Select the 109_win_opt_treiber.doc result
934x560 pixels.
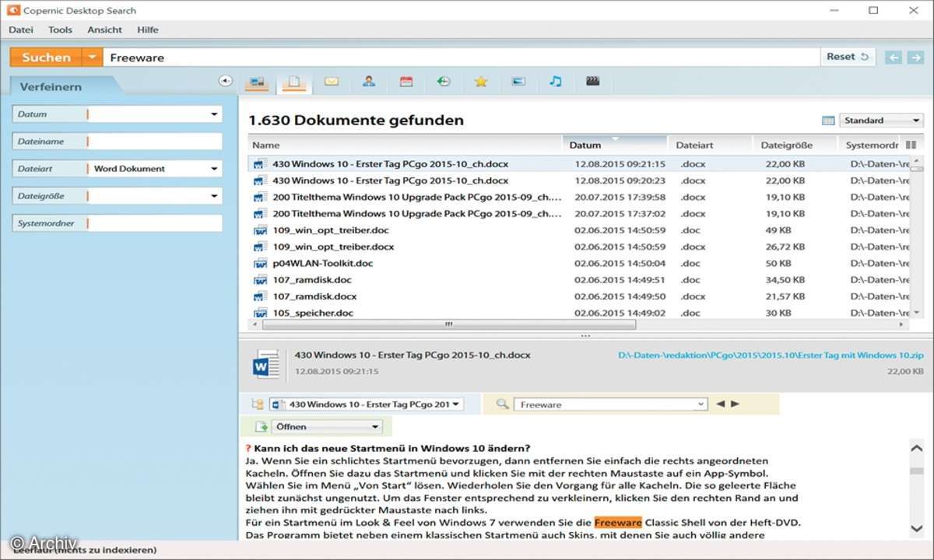579,230
